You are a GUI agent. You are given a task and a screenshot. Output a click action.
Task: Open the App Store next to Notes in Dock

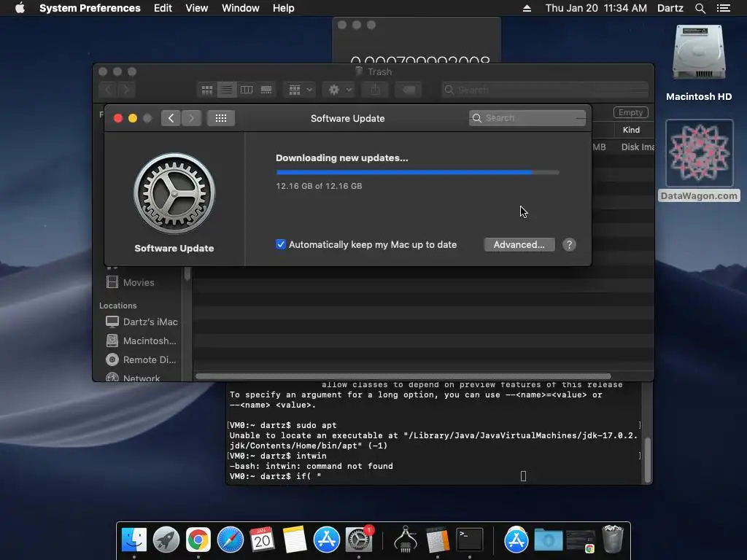326,540
